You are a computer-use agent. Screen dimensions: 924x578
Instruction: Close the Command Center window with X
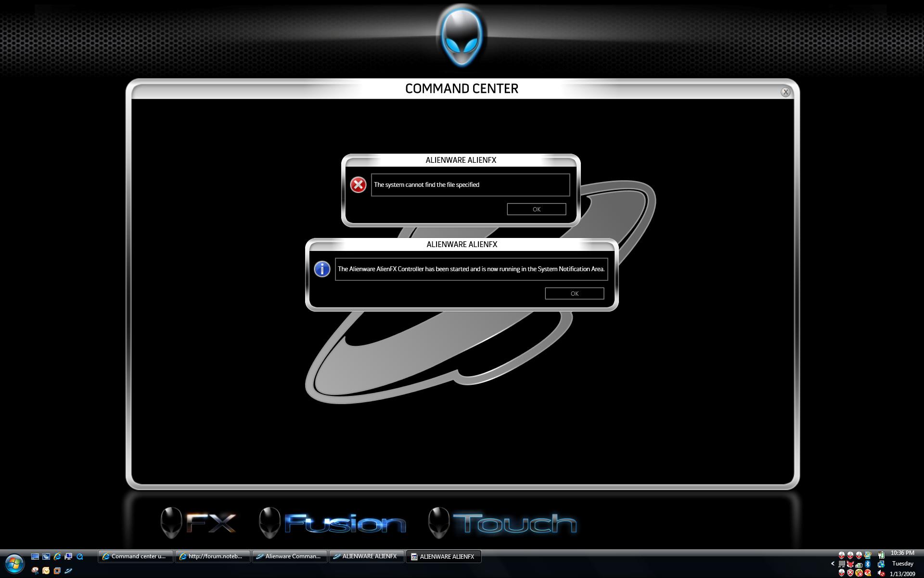pyautogui.click(x=785, y=92)
